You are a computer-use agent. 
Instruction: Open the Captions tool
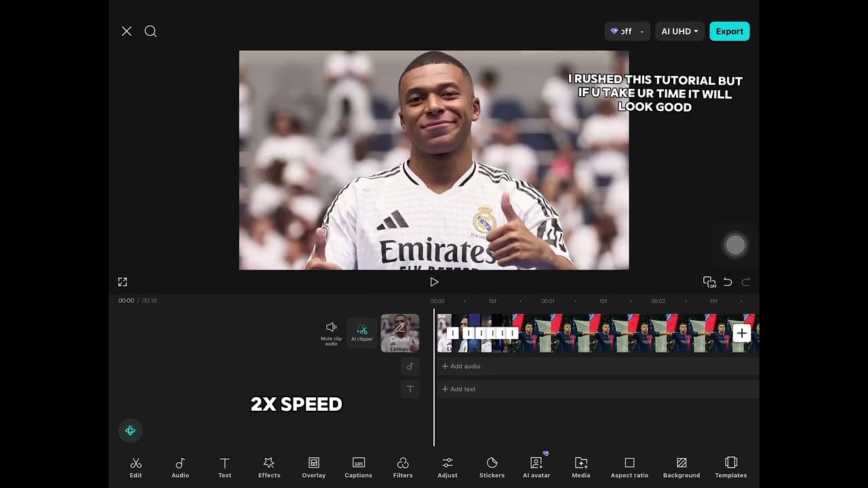[359, 468]
